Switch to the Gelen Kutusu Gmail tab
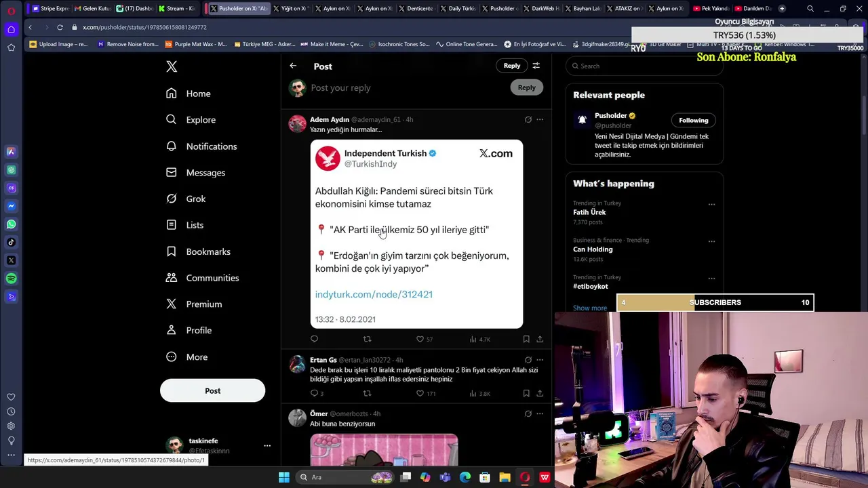The image size is (868, 488). [92, 9]
